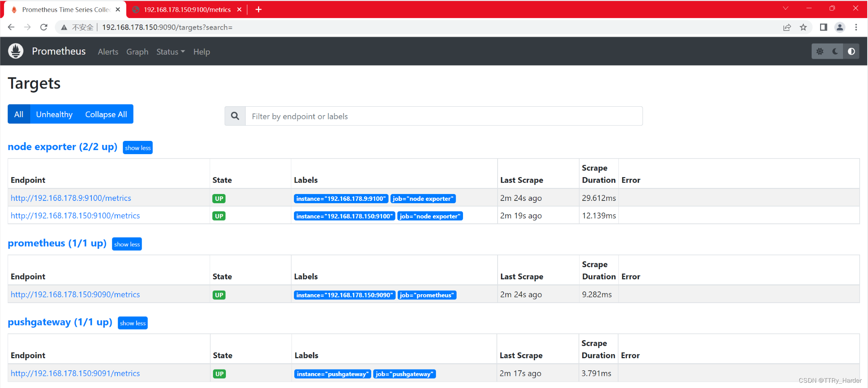Go back with browser back arrow
Screen dimensions: 868x388
click(x=11, y=27)
